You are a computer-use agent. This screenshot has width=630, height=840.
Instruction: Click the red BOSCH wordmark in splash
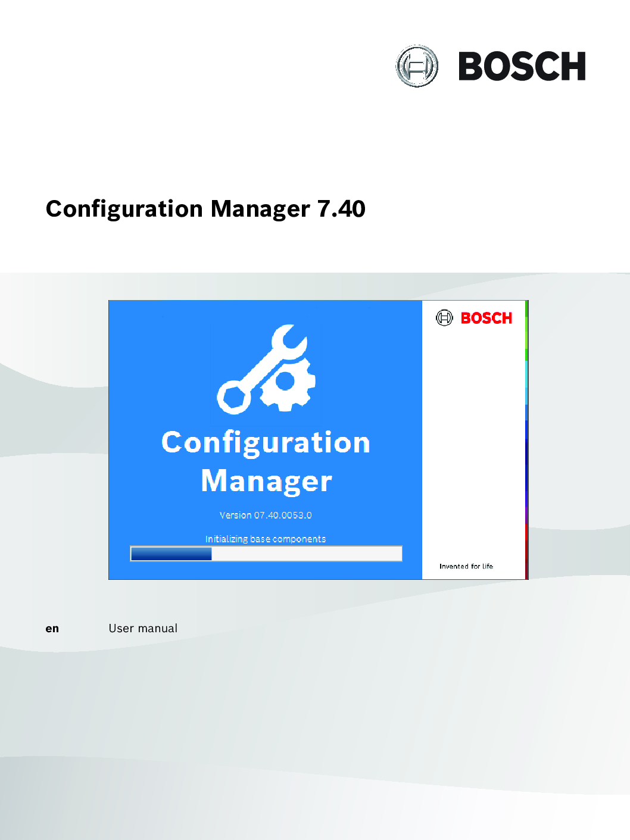pyautogui.click(x=486, y=318)
